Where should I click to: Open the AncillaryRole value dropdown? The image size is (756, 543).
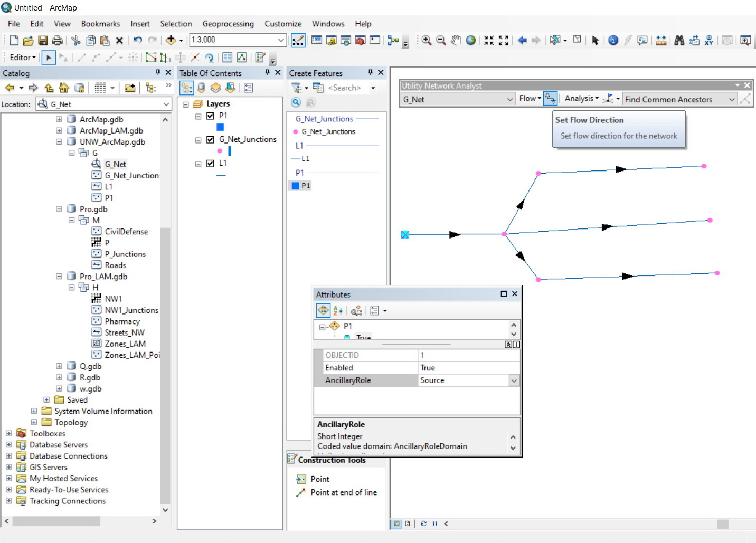click(x=514, y=380)
